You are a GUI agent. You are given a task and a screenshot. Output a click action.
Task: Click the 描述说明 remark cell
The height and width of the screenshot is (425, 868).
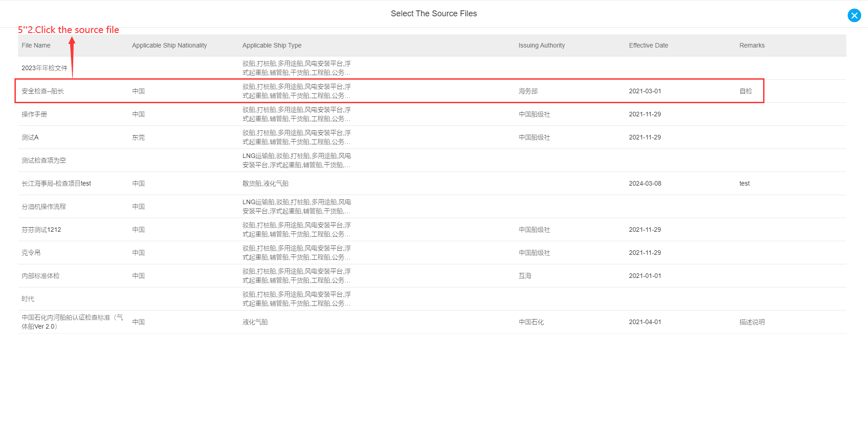tap(752, 322)
